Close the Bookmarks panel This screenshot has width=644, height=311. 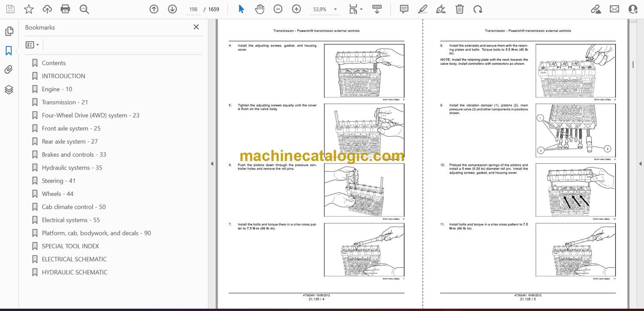pos(196,27)
